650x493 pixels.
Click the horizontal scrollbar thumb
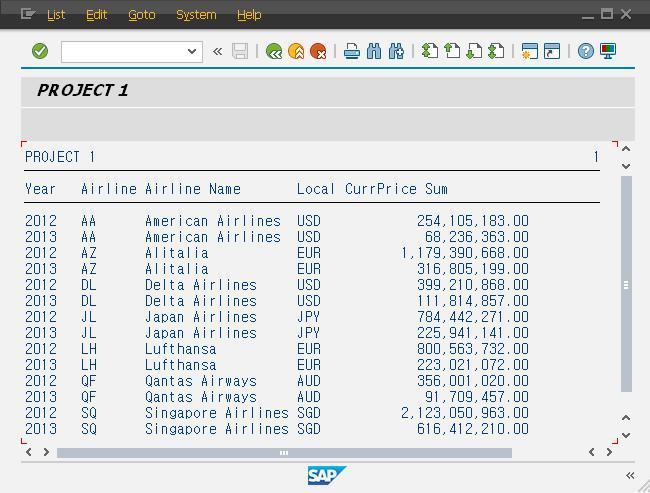point(284,453)
